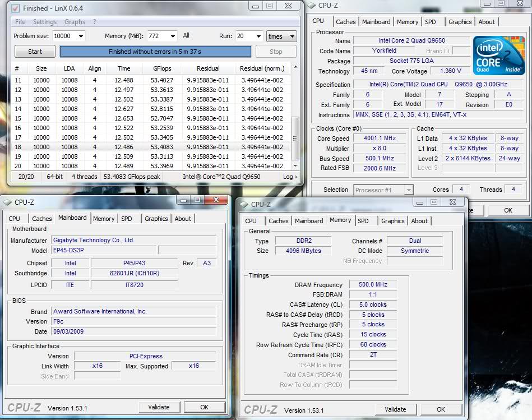Open the Settings menu in LinX
This screenshot has width=532, height=420.
tap(45, 22)
